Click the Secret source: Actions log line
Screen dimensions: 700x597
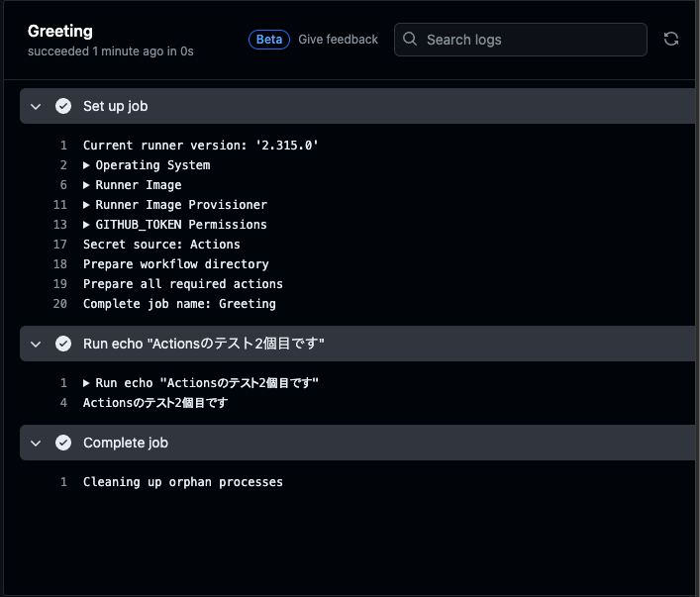pos(161,245)
